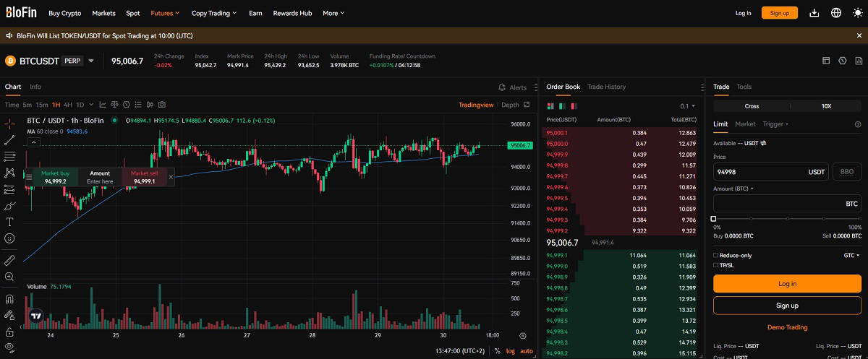
Task: Toggle the hide all drawings eye icon
Action: tap(10, 348)
